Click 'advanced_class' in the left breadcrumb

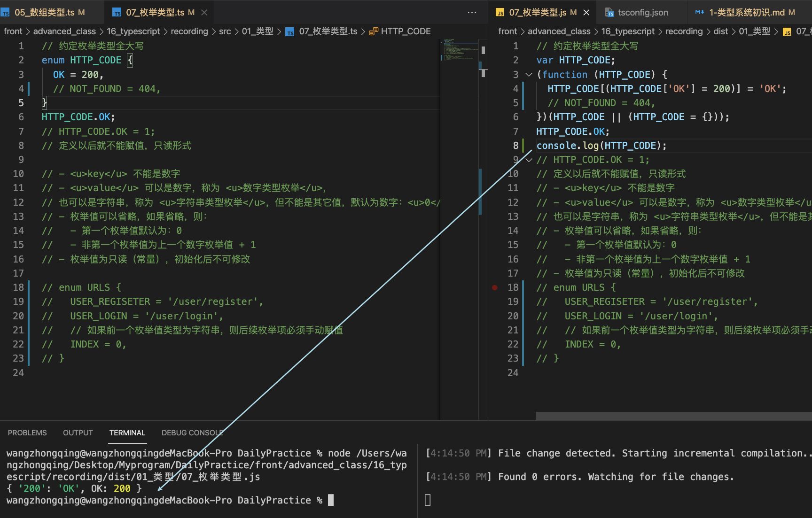[64, 31]
